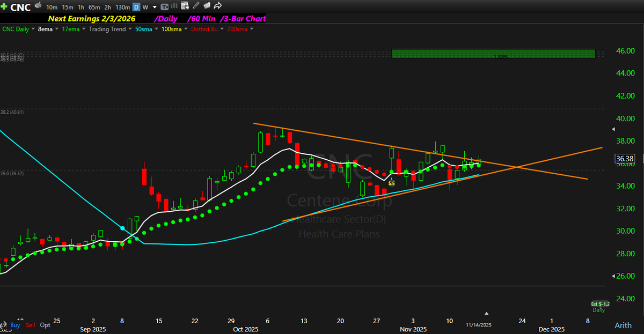Viewport: 644px width, 334px height.
Task: Click the price scale arrow near 39.00
Action: click(x=614, y=129)
